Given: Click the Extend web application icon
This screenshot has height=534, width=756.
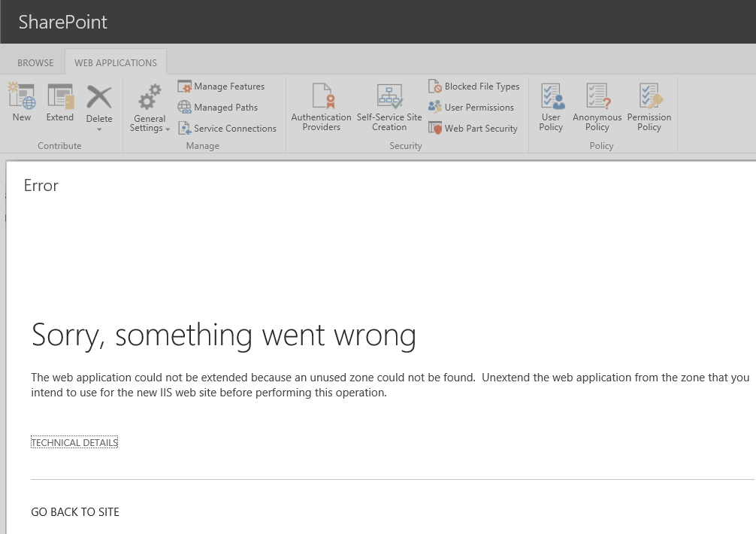Looking at the screenshot, I should pyautogui.click(x=60, y=96).
